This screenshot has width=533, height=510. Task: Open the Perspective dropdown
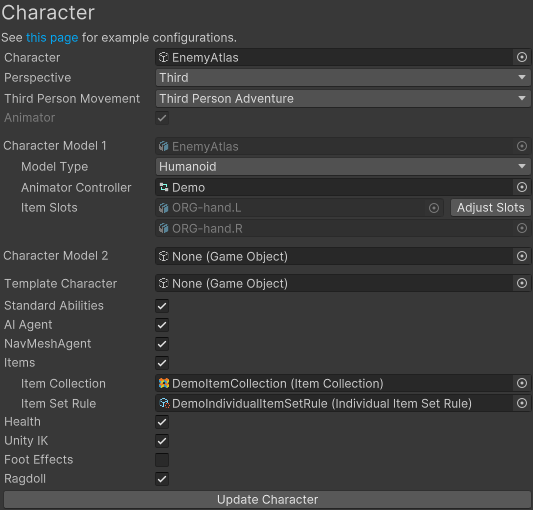click(343, 78)
